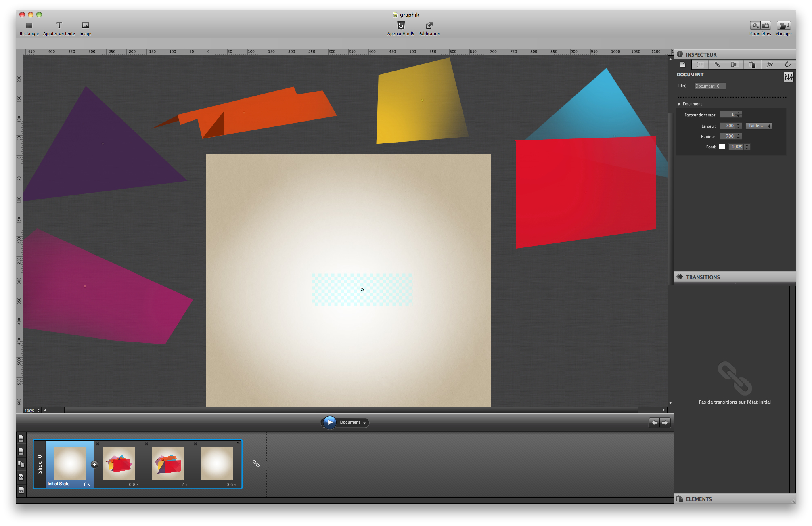The height and width of the screenshot is (526, 812).
Task: Click the Publication export icon
Action: 429,26
